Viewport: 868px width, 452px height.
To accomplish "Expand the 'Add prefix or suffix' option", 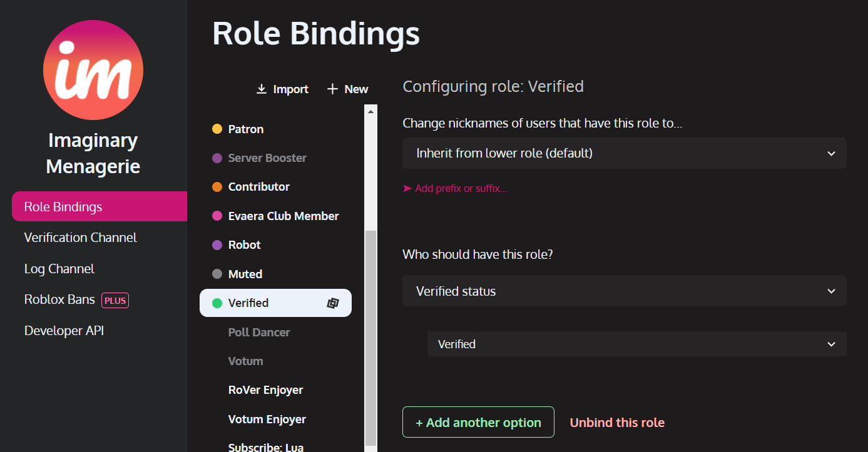I will [455, 188].
